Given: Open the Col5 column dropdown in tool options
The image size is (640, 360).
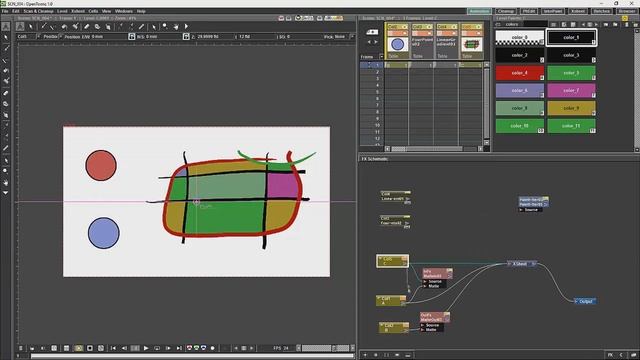Looking at the screenshot, I should point(38,37).
